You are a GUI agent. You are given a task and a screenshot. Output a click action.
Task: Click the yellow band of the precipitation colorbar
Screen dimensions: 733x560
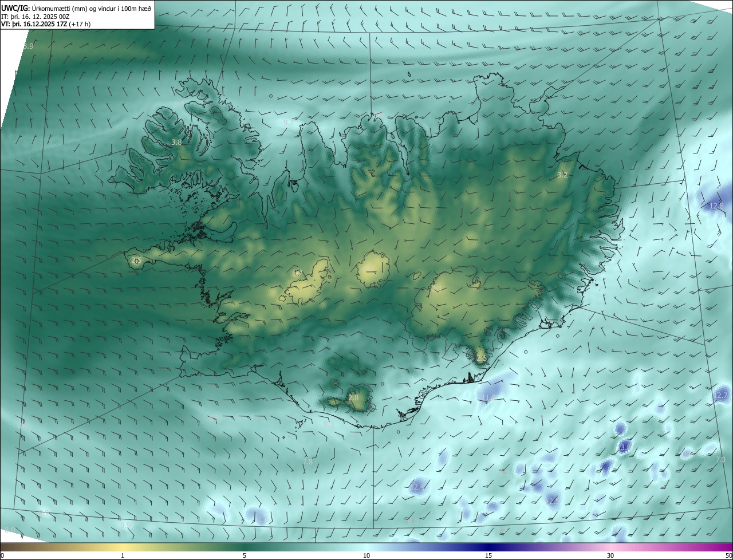[x=123, y=547]
